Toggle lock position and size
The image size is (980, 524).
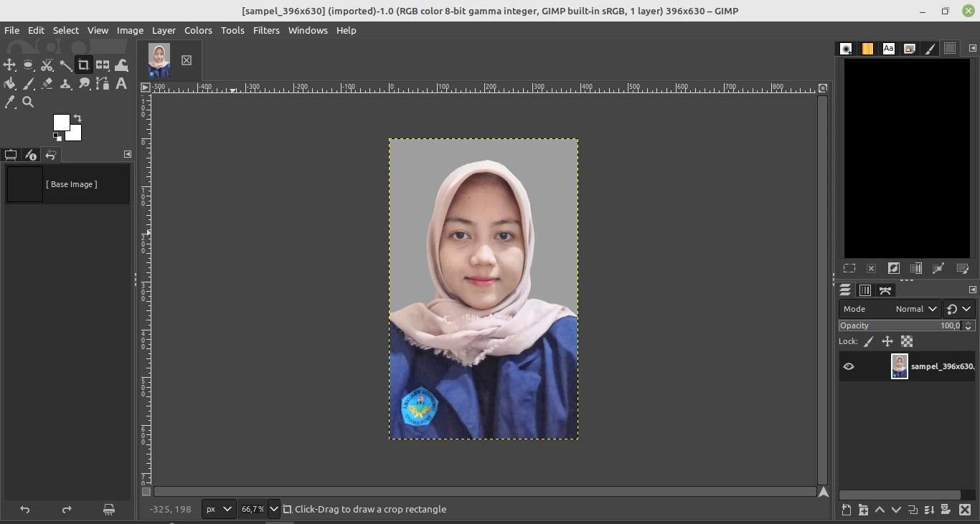click(887, 342)
